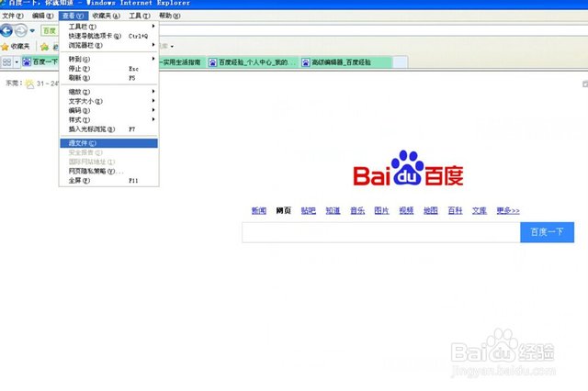Image resolution: width=588 pixels, height=391 pixels.
Task: Open the 工具(T) menu
Action: pyautogui.click(x=140, y=16)
